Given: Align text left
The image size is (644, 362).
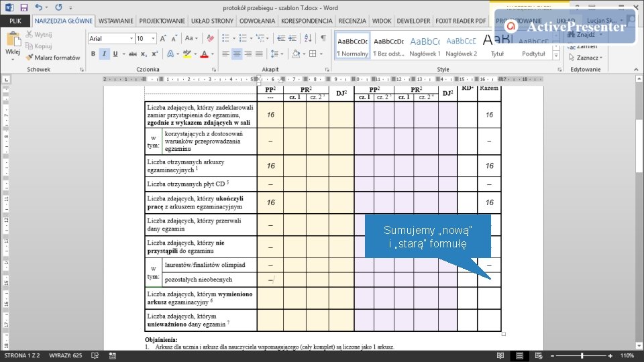Looking at the screenshot, I should tap(225, 54).
